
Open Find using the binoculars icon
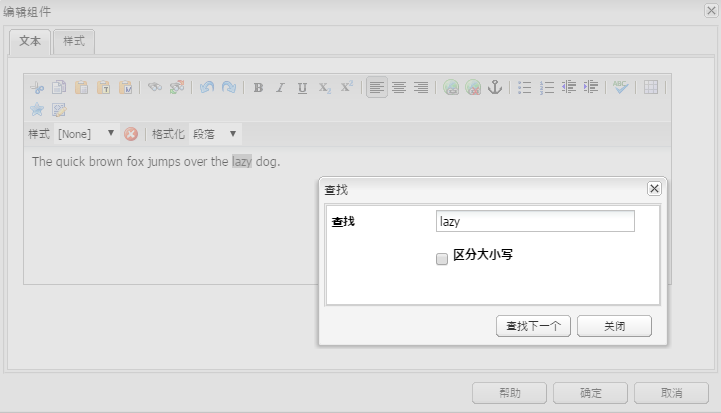155,87
